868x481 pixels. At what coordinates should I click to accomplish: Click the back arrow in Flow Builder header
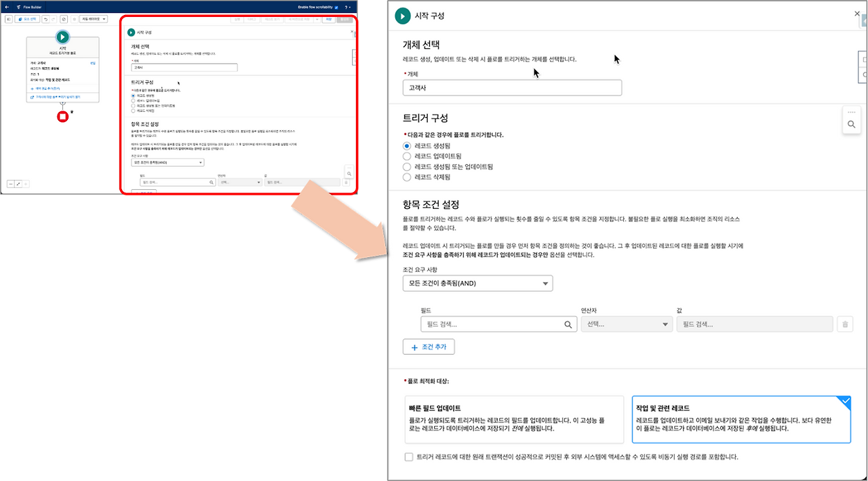[7, 7]
